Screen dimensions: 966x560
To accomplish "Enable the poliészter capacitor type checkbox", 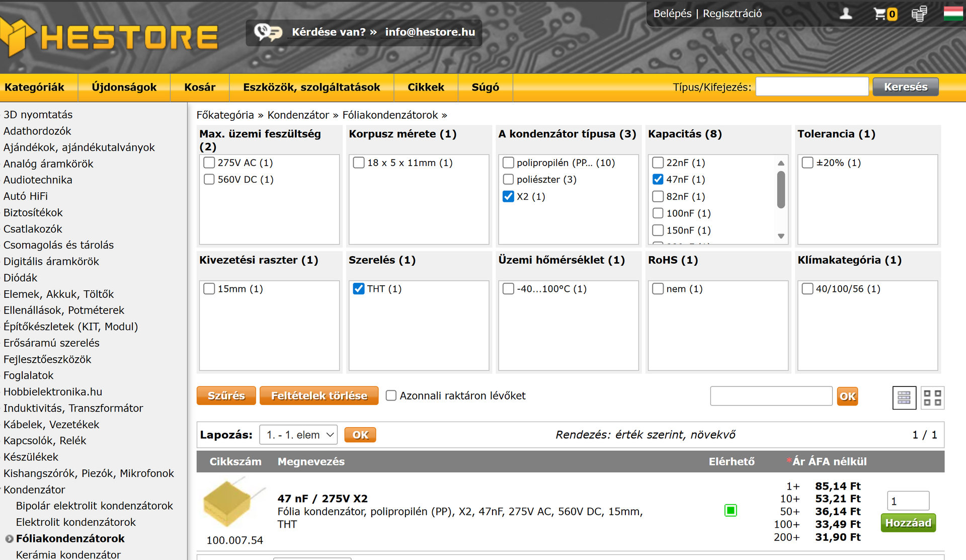I will [508, 180].
